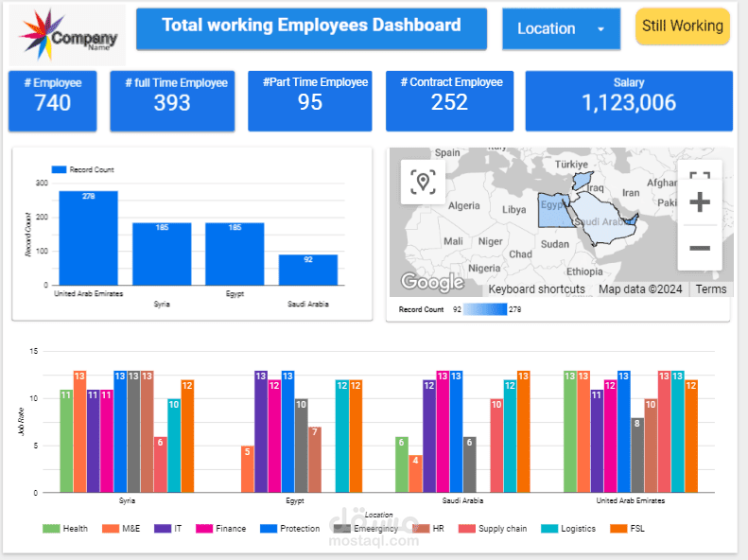Select the Part Time Employee 95 card
The width and height of the screenshot is (748, 560).
tap(309, 100)
